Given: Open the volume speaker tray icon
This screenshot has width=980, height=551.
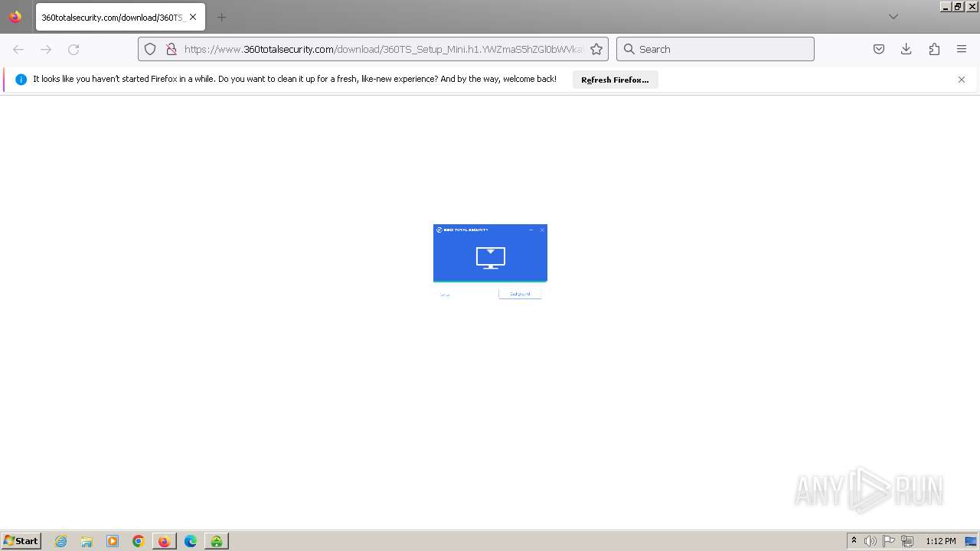Looking at the screenshot, I should point(871,541).
